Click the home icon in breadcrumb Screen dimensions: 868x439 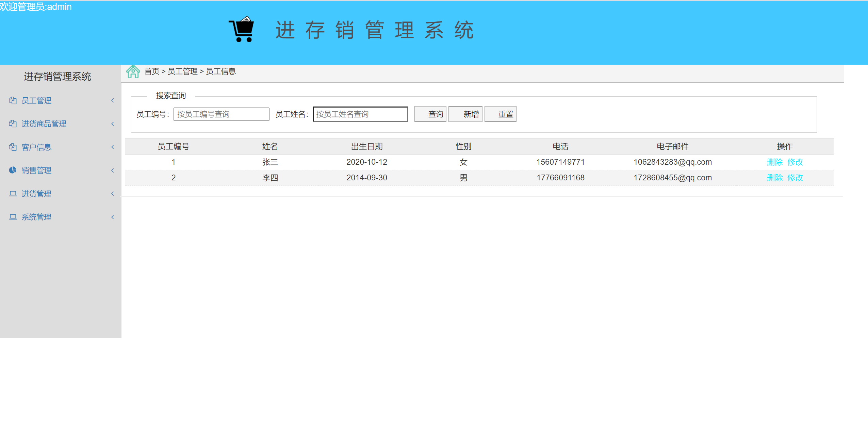click(133, 71)
